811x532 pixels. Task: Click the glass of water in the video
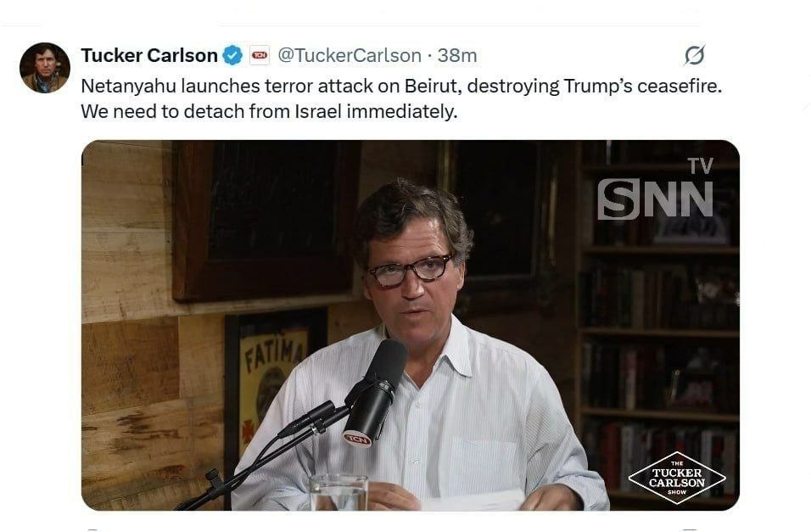pyautogui.click(x=338, y=493)
